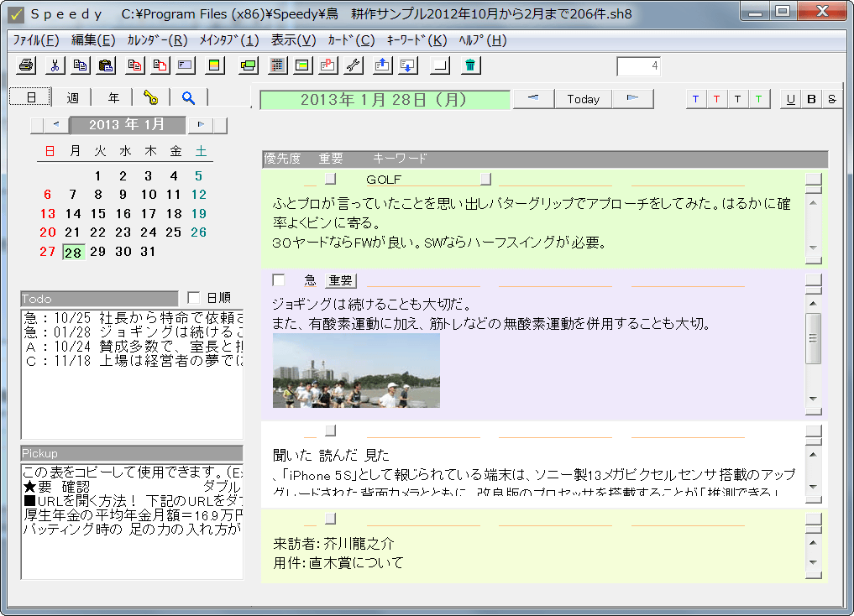Open the ヘルプ(H) menu

483,40
